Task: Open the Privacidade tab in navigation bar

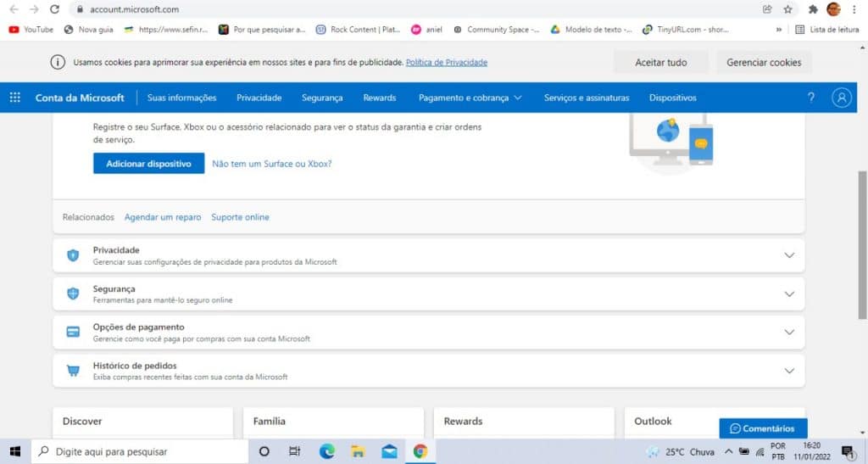Action: pos(259,98)
